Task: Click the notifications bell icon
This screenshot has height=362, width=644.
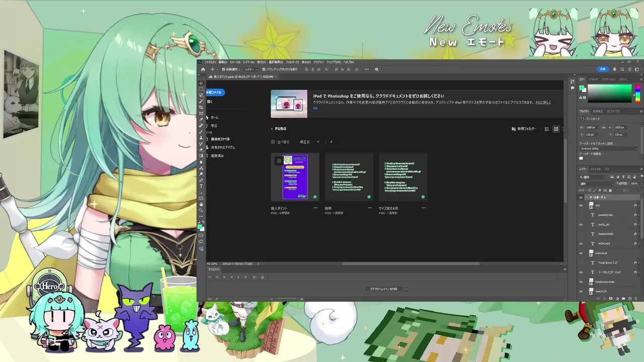Action: [614, 69]
